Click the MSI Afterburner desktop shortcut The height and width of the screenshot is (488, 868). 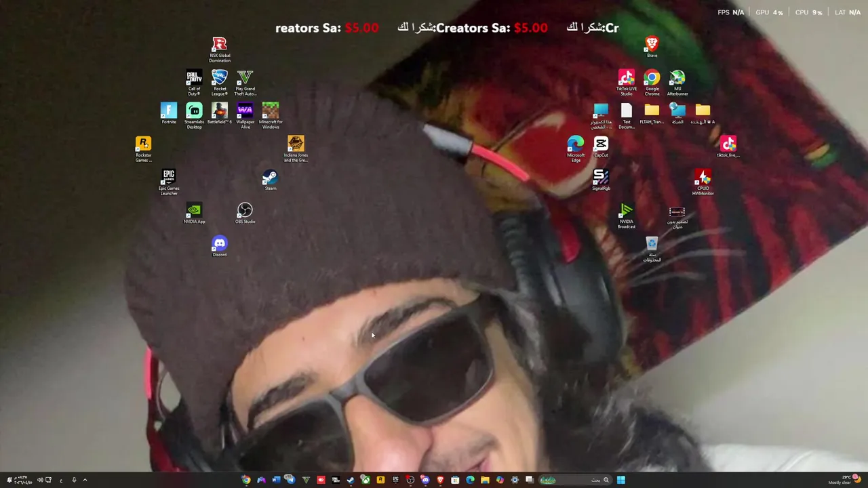(677, 83)
